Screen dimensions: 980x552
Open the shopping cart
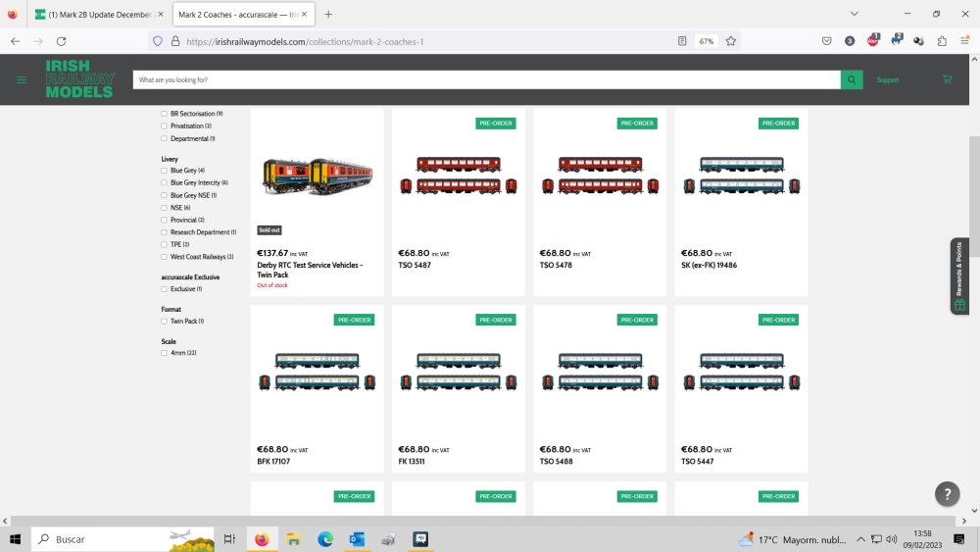(x=947, y=79)
